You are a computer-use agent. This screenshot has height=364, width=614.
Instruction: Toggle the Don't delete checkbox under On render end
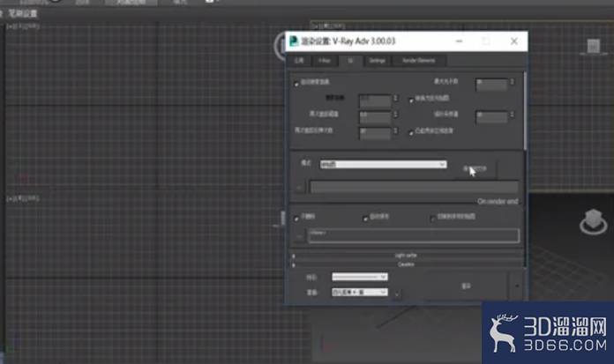pos(296,218)
